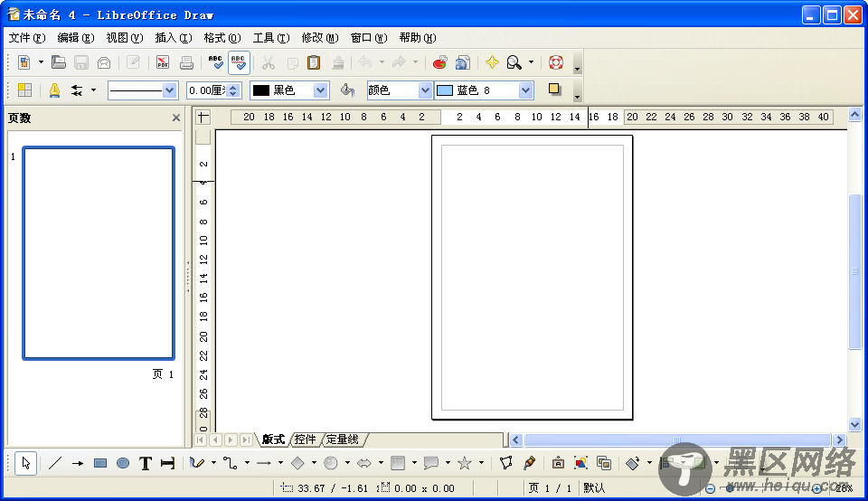The height and width of the screenshot is (501, 868).
Task: Open the Help lifebuoy icon
Action: pyautogui.click(x=556, y=62)
